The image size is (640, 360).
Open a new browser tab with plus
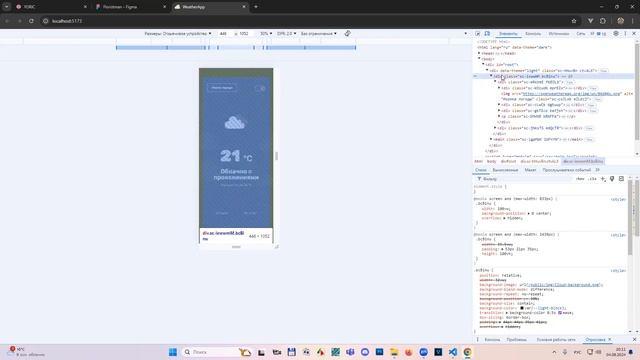(256, 7)
